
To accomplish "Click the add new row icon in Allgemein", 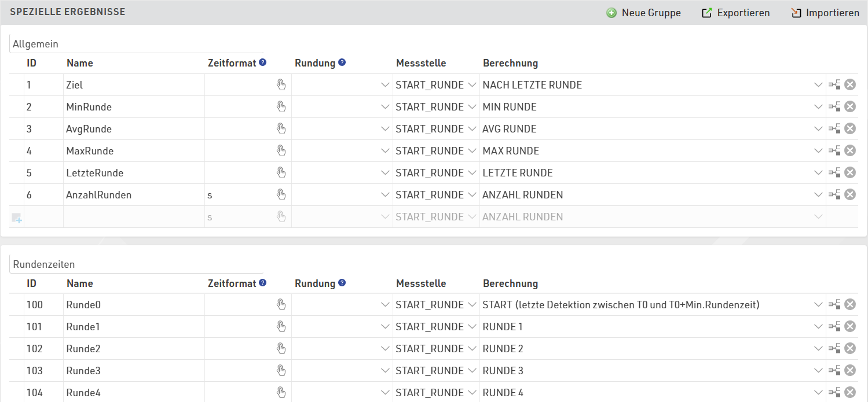I will point(16,217).
